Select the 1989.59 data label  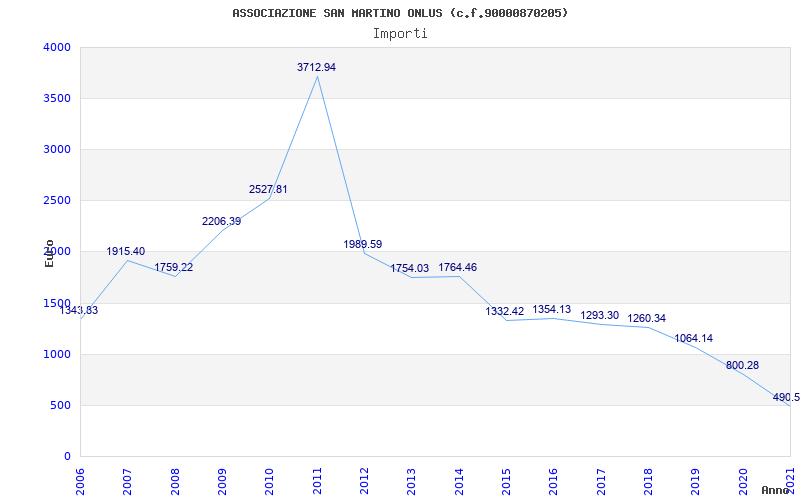coord(363,244)
